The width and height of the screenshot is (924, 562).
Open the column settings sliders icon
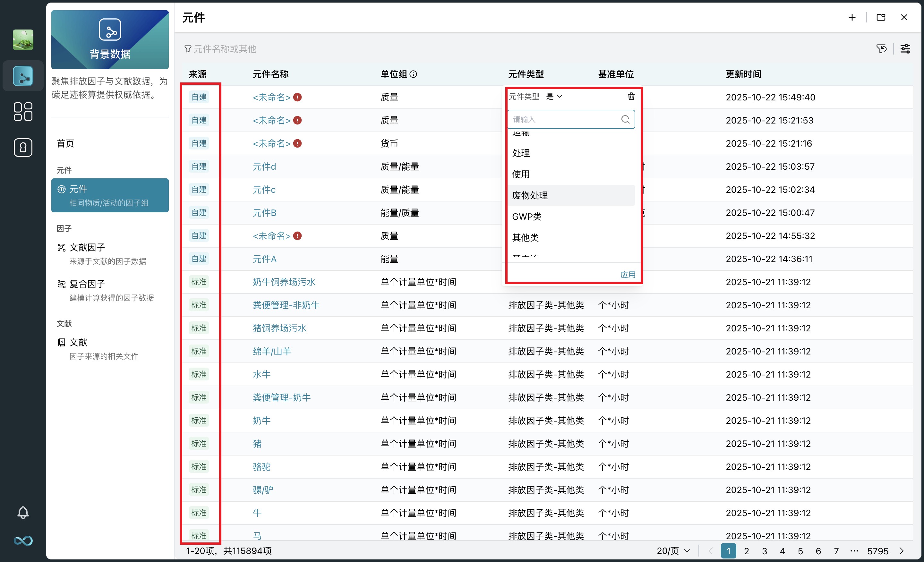click(905, 49)
